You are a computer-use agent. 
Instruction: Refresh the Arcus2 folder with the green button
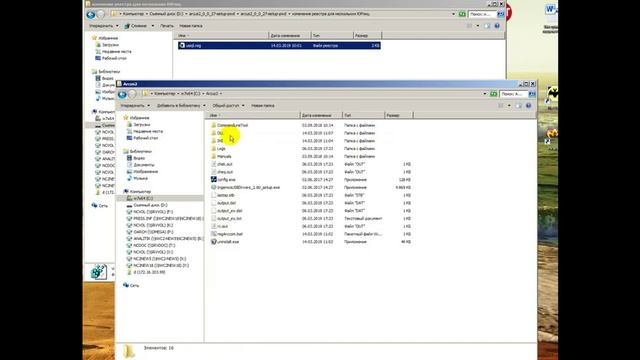[x=493, y=94]
